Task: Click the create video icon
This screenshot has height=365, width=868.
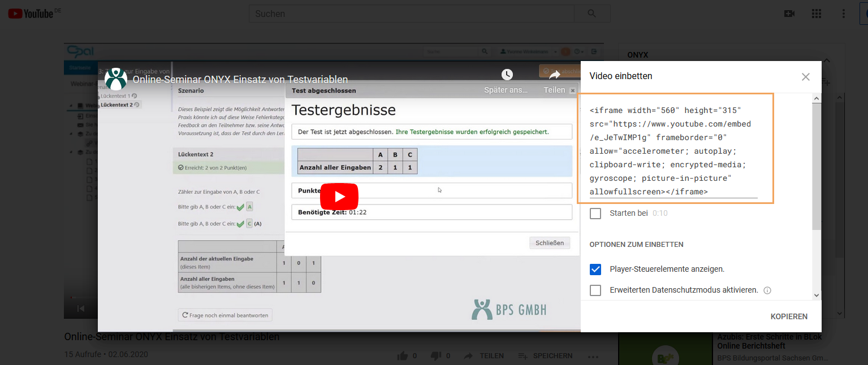Action: click(789, 13)
